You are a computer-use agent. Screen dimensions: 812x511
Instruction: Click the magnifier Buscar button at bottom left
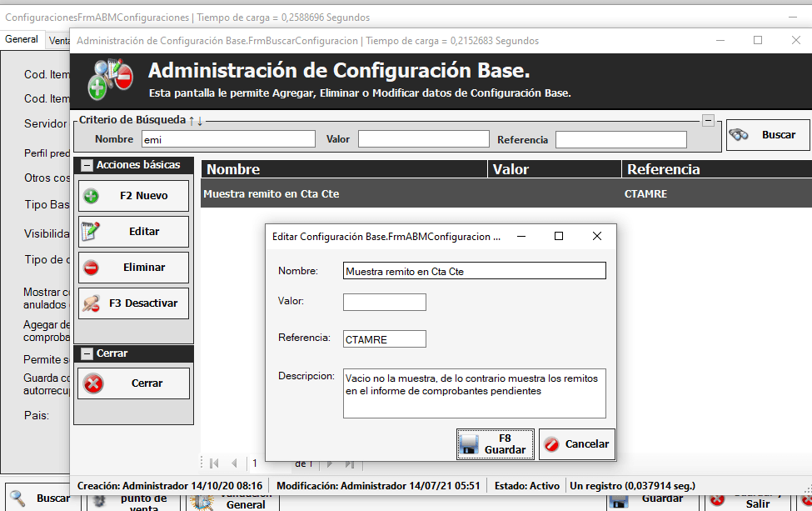[42, 498]
